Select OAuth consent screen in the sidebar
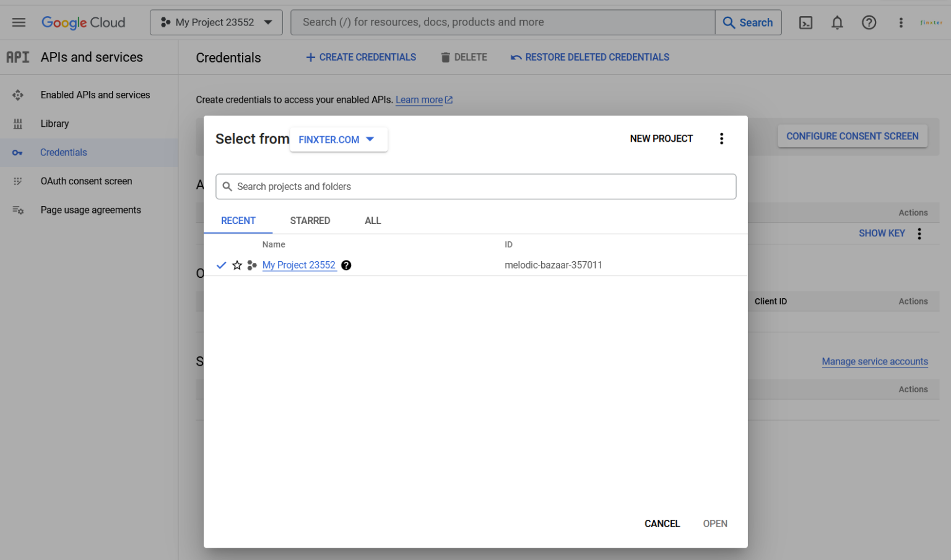951x560 pixels. pyautogui.click(x=86, y=181)
